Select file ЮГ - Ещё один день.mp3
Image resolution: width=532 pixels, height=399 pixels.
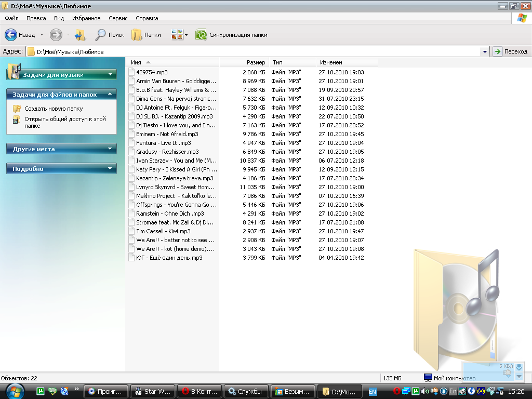169,258
